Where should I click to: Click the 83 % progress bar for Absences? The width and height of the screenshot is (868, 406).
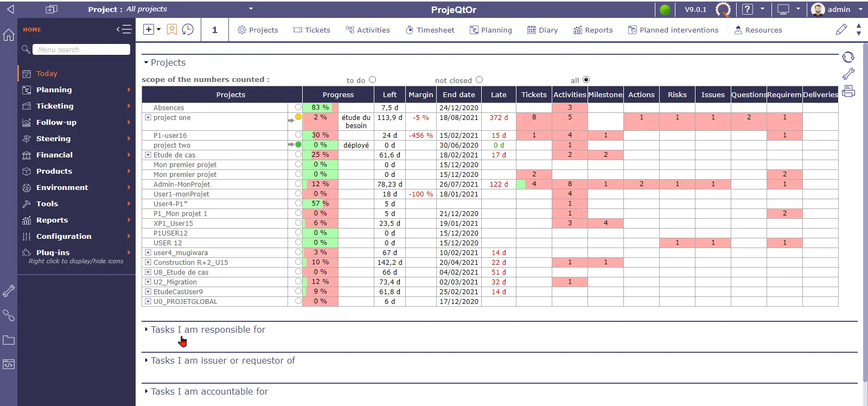click(x=320, y=107)
